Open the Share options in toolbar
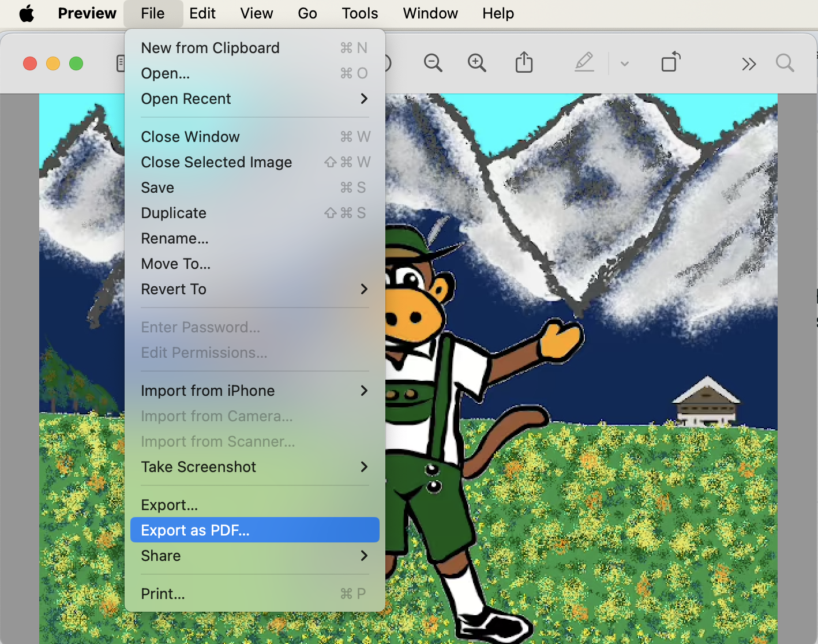The height and width of the screenshot is (644, 818). [523, 62]
